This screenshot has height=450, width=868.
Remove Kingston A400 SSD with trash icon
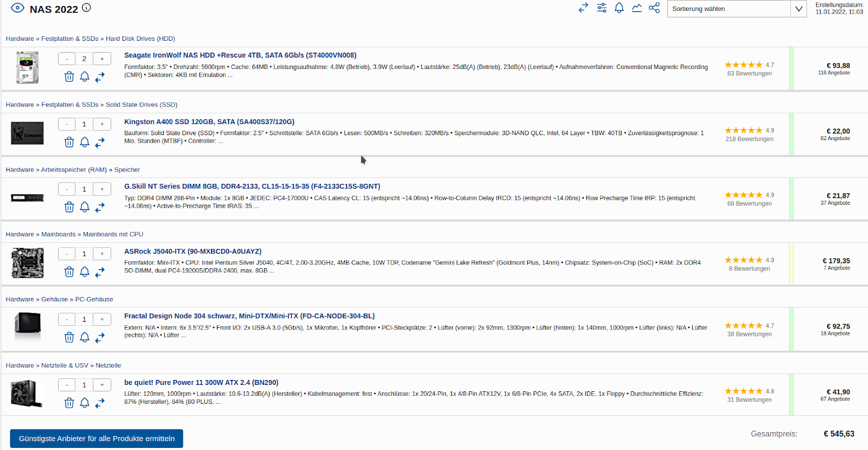click(x=69, y=142)
